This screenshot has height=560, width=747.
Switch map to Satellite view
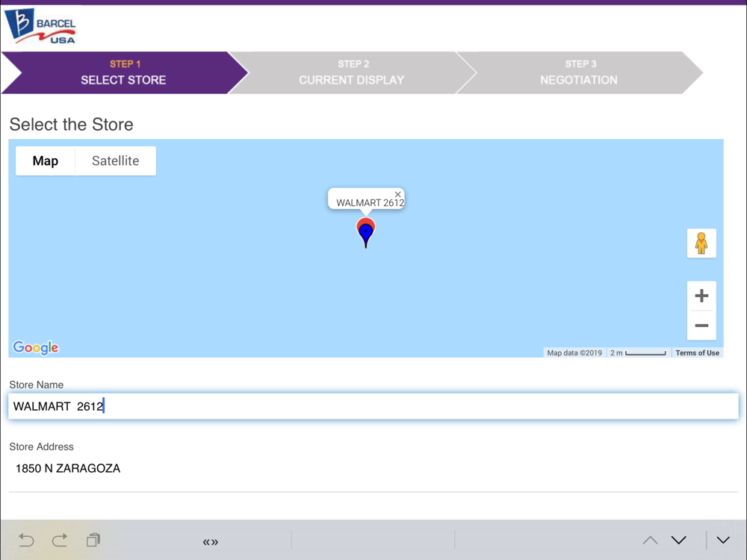[x=115, y=161]
